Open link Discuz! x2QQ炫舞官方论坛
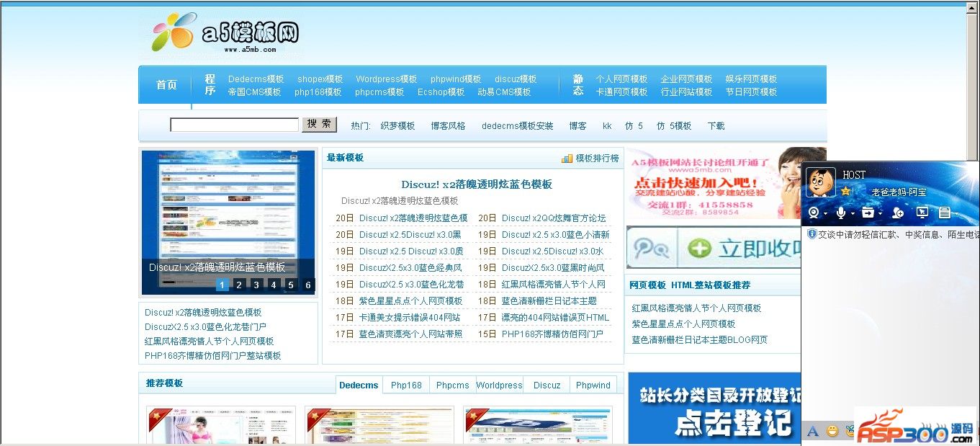 (554, 218)
